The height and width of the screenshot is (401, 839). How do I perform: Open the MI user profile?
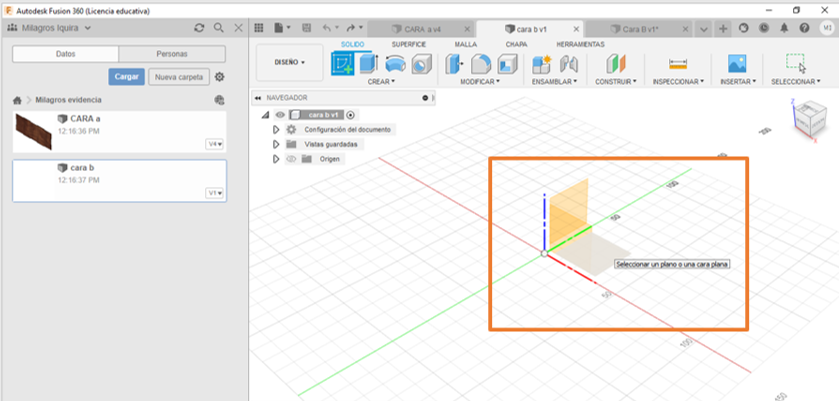tap(826, 28)
